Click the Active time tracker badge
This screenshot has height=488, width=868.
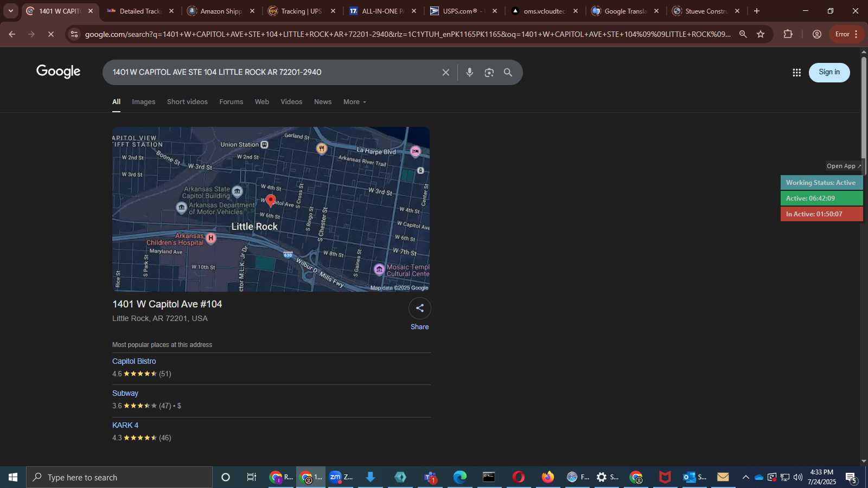[821, 198]
